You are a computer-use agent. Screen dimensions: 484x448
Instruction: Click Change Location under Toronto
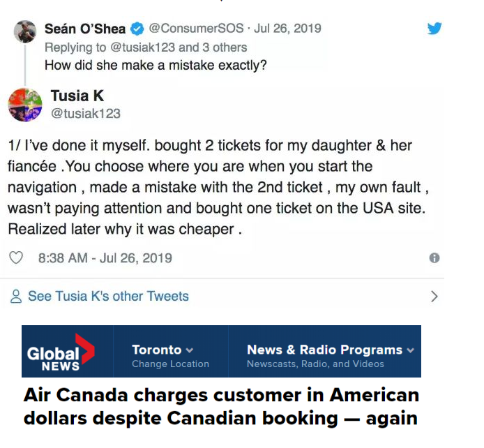[x=170, y=364]
